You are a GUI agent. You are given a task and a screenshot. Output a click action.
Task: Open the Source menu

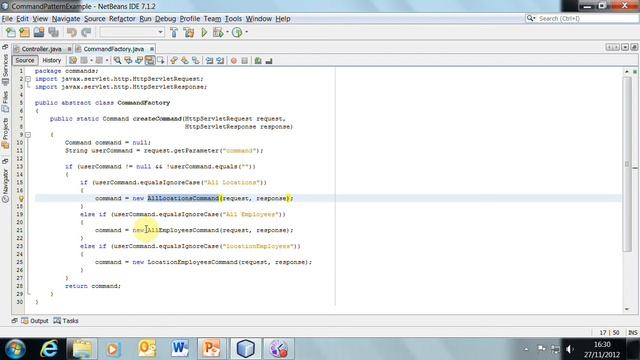pos(95,19)
